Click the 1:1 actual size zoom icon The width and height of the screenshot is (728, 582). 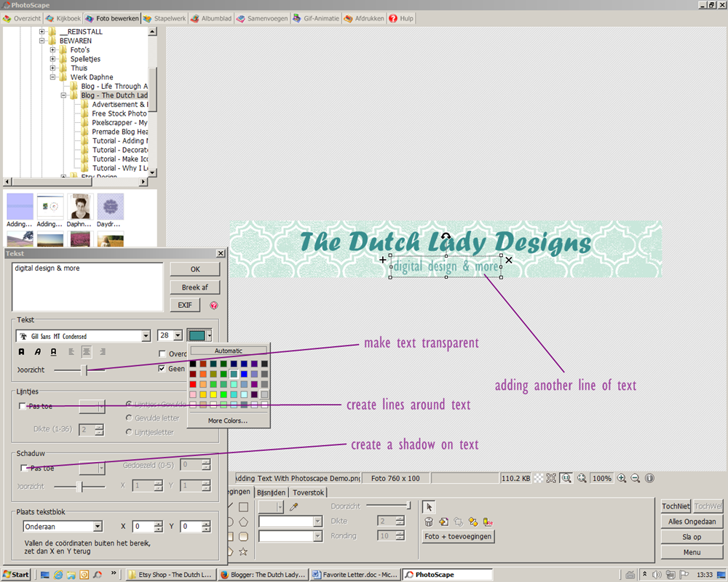[x=566, y=478]
